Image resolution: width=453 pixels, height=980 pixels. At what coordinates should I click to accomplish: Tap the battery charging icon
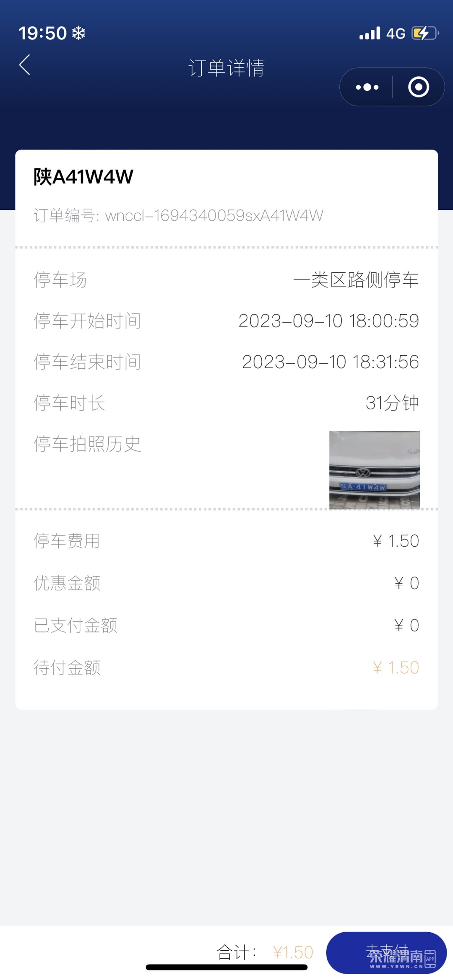click(425, 33)
